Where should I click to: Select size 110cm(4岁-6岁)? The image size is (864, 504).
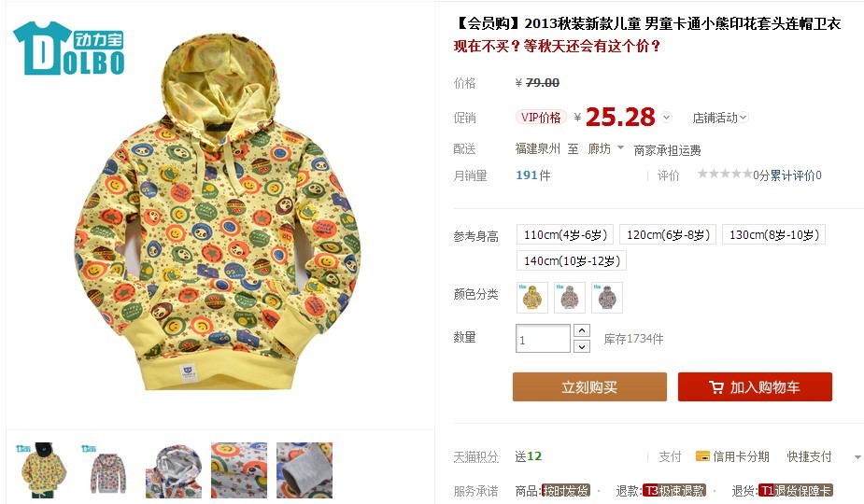(565, 234)
